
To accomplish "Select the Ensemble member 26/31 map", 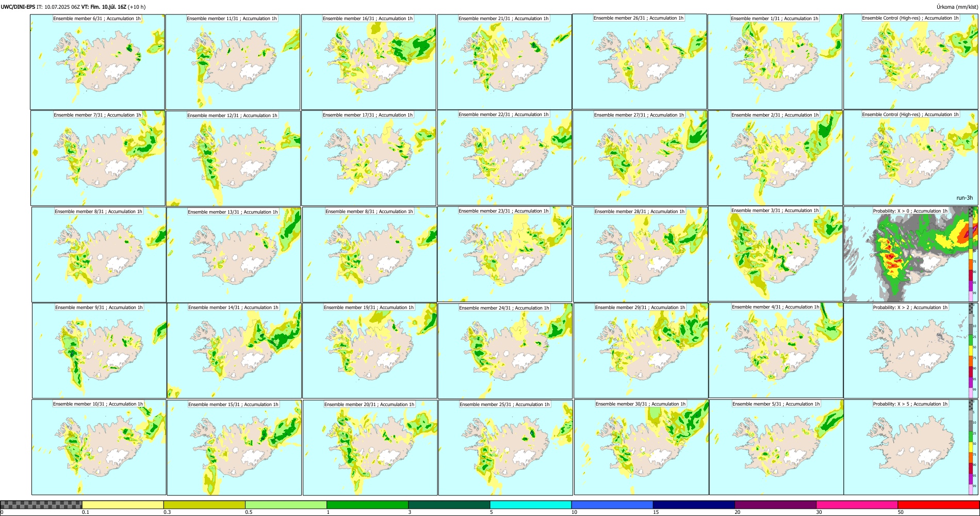I will (640, 61).
